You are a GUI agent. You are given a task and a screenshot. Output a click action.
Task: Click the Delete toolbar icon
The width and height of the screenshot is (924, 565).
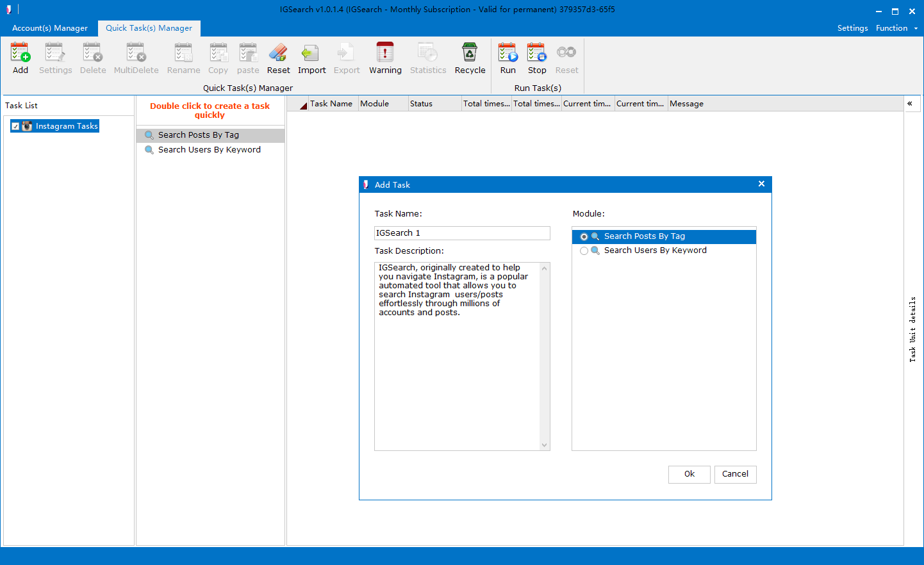[x=93, y=53]
